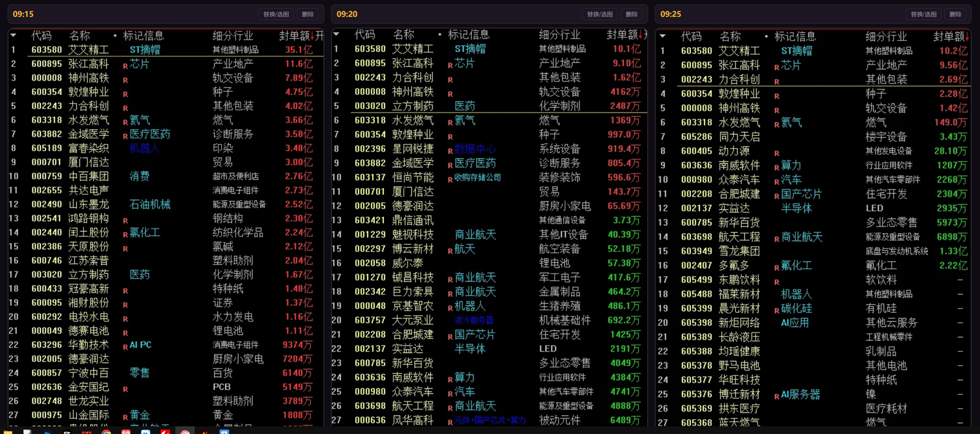
Task: Click 雪龙集团 stock name
Action: click(739, 251)
